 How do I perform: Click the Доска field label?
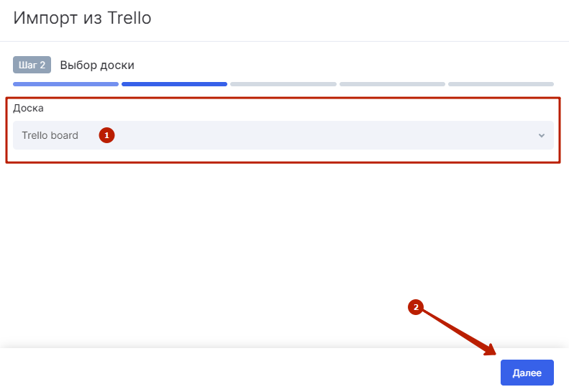pyautogui.click(x=28, y=108)
